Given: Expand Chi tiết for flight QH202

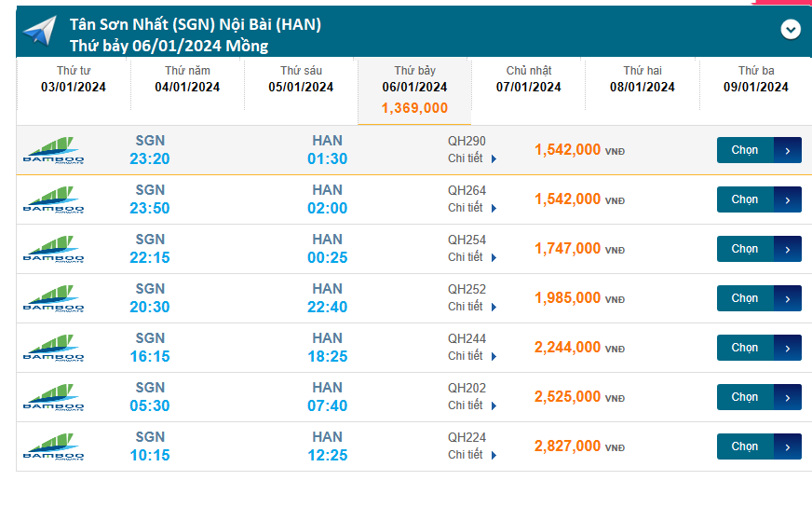Looking at the screenshot, I should [x=472, y=405].
